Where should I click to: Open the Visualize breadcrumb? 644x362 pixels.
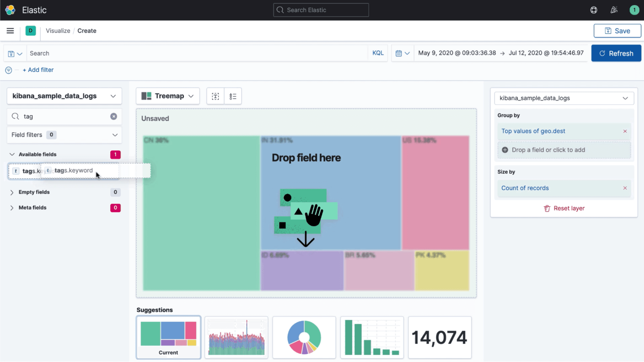pyautogui.click(x=58, y=30)
